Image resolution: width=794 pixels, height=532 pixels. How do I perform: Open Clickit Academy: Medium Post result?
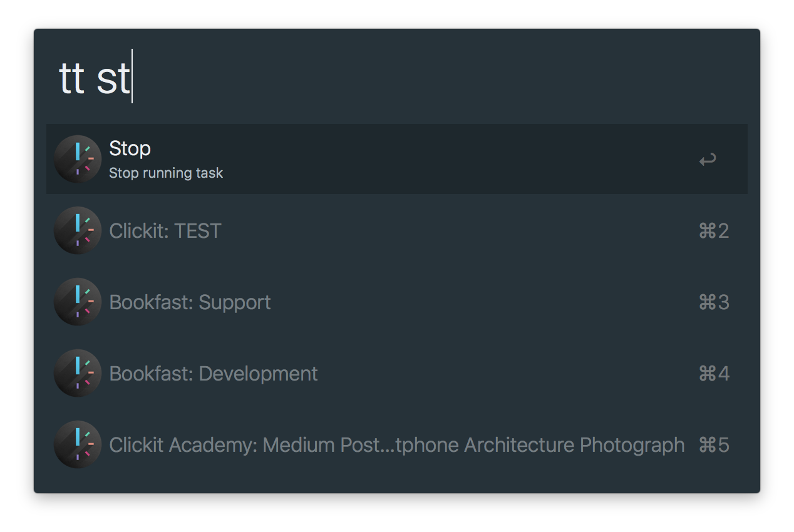coord(396,444)
